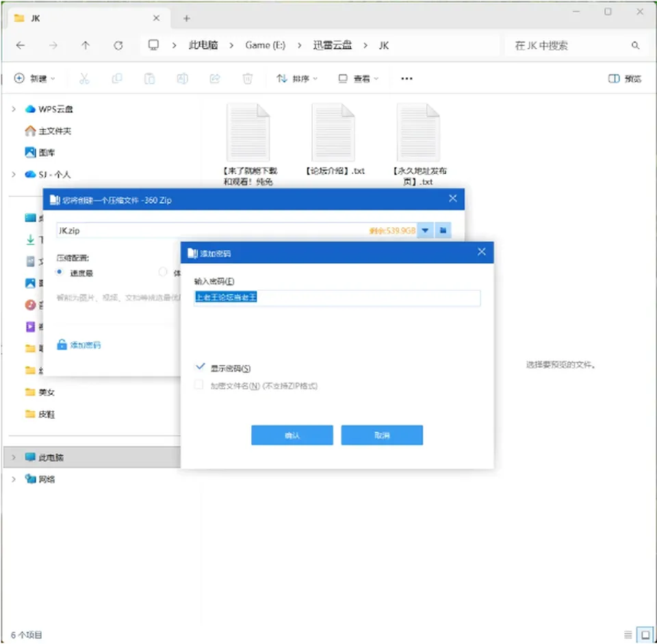657x644 pixels.
Task: Open the 排序 sort dropdown
Action: (x=296, y=78)
